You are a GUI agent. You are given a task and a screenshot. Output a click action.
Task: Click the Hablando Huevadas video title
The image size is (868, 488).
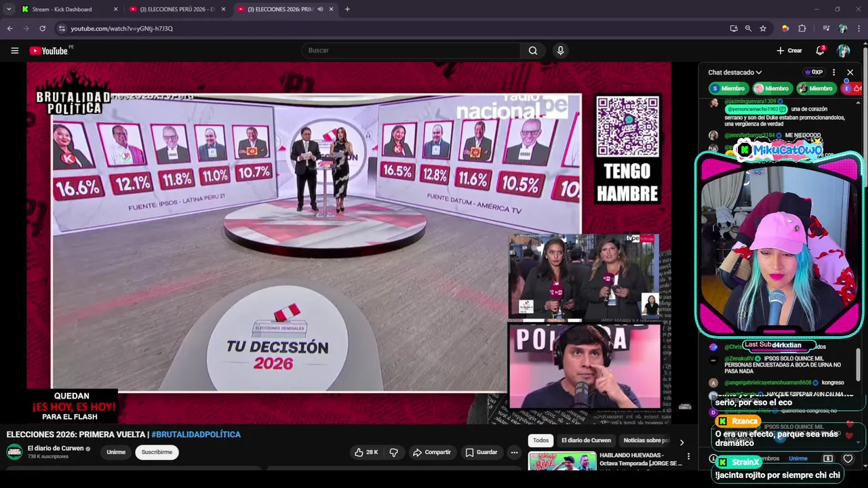641,459
